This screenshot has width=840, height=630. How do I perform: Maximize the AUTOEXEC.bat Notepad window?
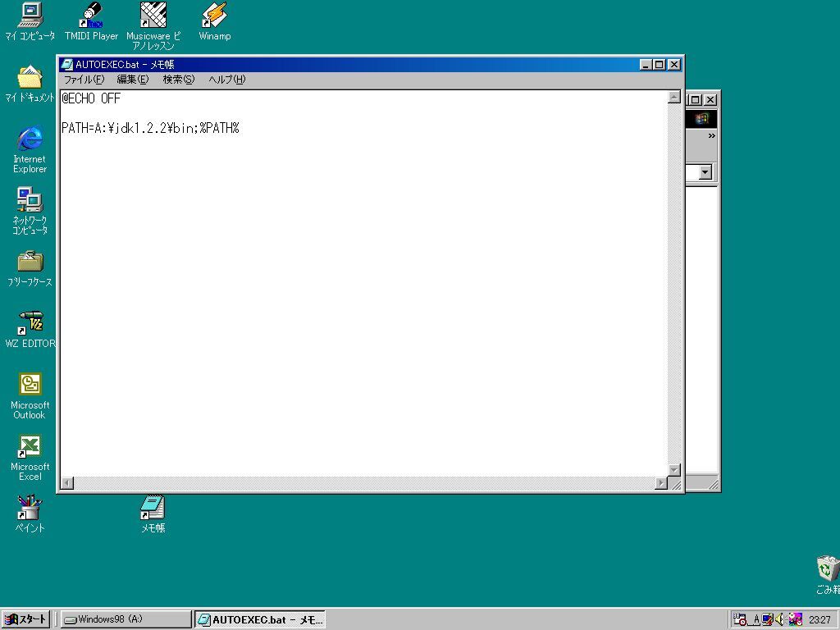click(x=660, y=65)
